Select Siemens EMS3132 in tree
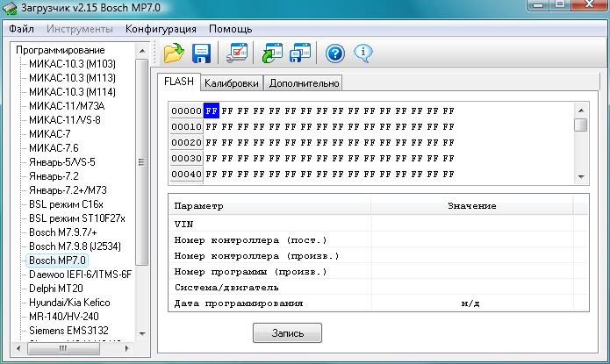This screenshot has height=364, width=610. point(68,330)
